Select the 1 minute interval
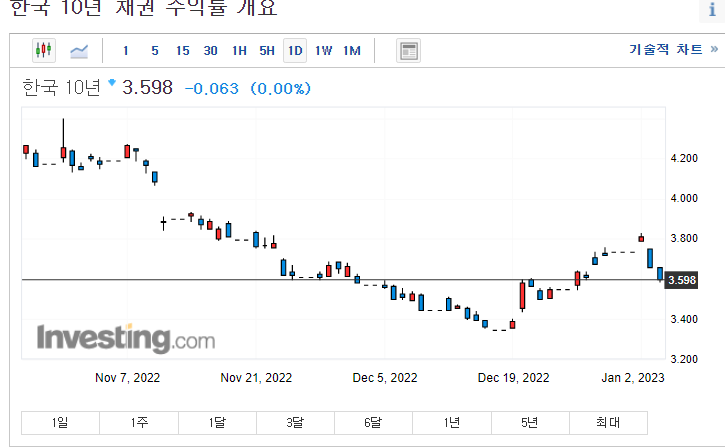 pyautogui.click(x=125, y=50)
